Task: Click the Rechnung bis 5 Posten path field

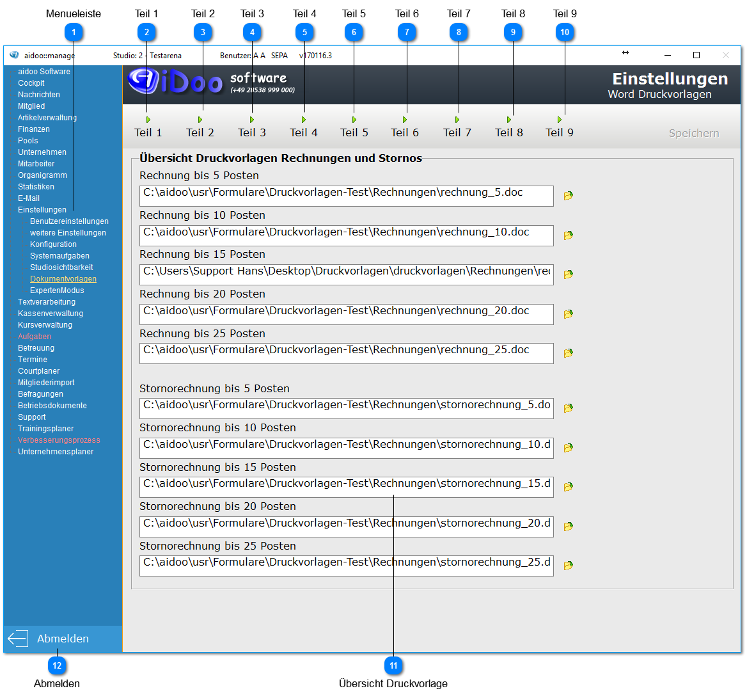Action: click(347, 196)
